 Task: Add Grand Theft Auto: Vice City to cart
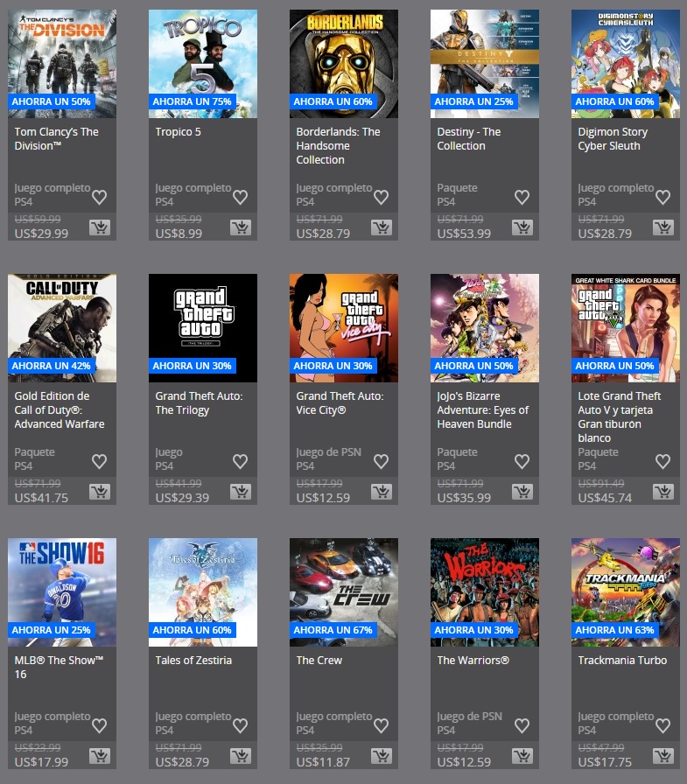pos(381,492)
